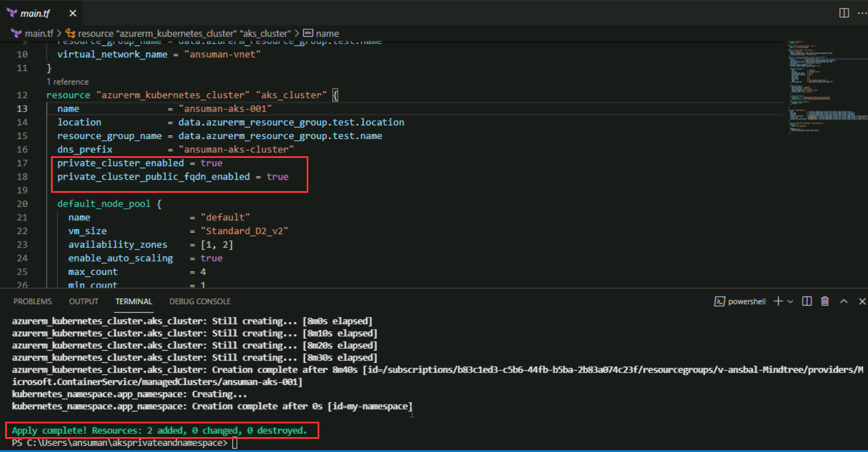The width and height of the screenshot is (868, 452).
Task: Click the 'default_node_pool' block name
Action: click(104, 204)
